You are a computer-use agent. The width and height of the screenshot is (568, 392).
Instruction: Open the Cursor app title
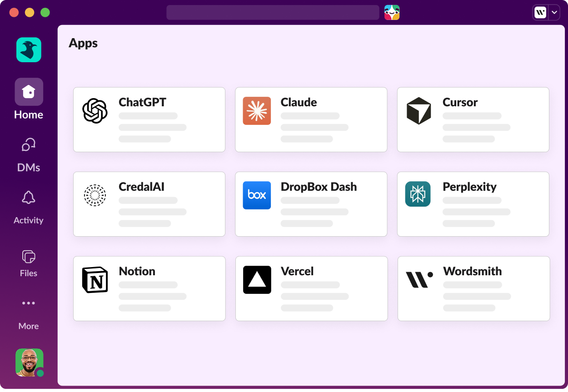pyautogui.click(x=460, y=102)
